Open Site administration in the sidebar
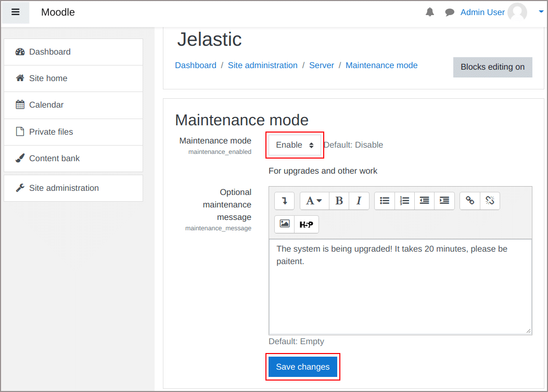The image size is (548, 392). [x=73, y=188]
